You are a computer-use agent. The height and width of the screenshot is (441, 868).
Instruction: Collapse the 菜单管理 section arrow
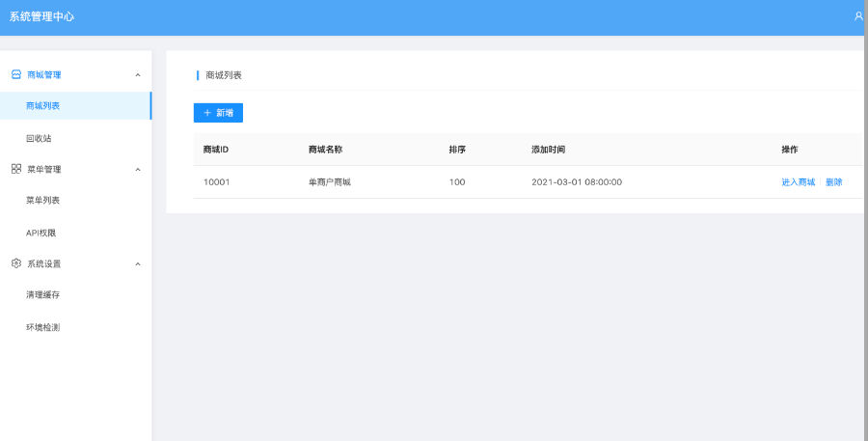(x=137, y=170)
